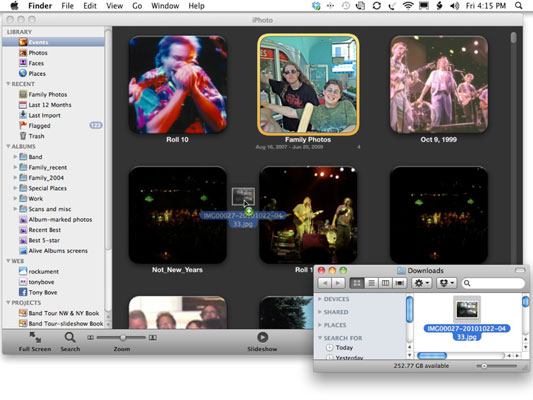The width and height of the screenshot is (533, 400).
Task: Open the View menu
Action: click(114, 6)
